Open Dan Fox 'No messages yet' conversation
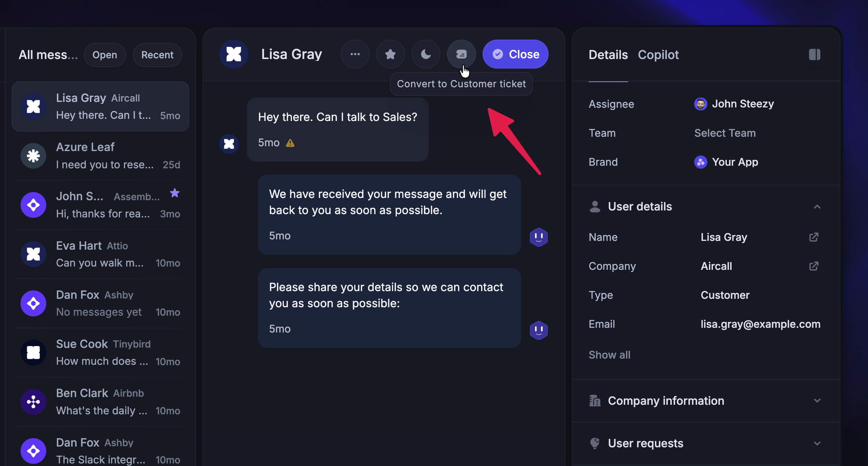Viewport: 868px width, 466px height. coord(100,303)
